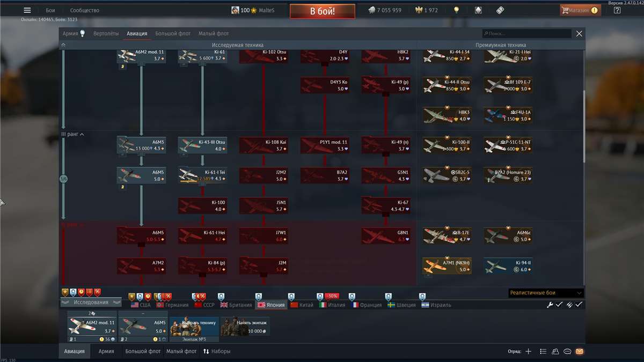This screenshot has height=362, width=644.
Task: Click the plus icon next to Отряд
Action: point(529,351)
